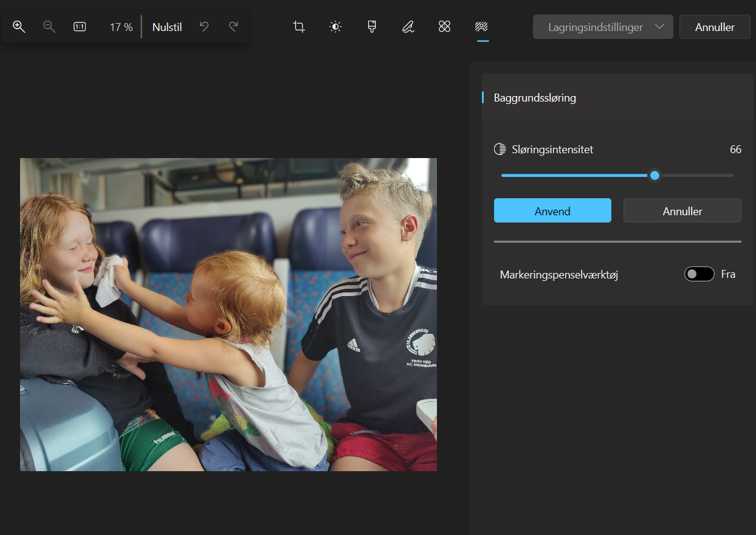
Task: Zoom in with the magnifier icon
Action: tap(18, 27)
